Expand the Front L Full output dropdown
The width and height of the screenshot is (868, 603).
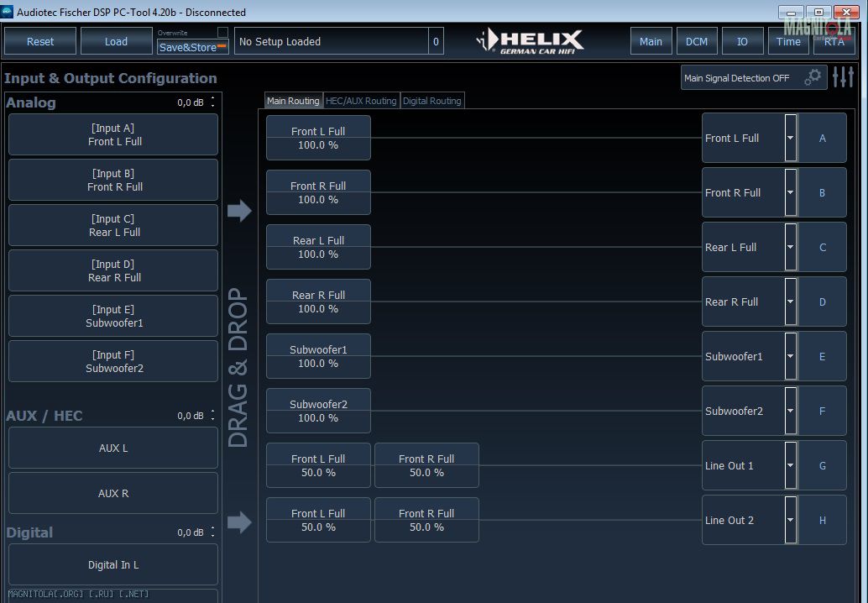(790, 138)
